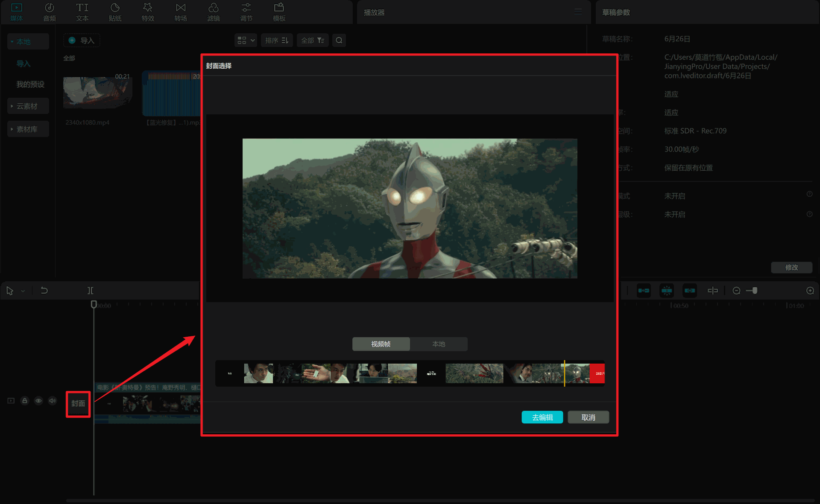Click the search magnifier icon in media panel
The height and width of the screenshot is (504, 820).
point(339,40)
